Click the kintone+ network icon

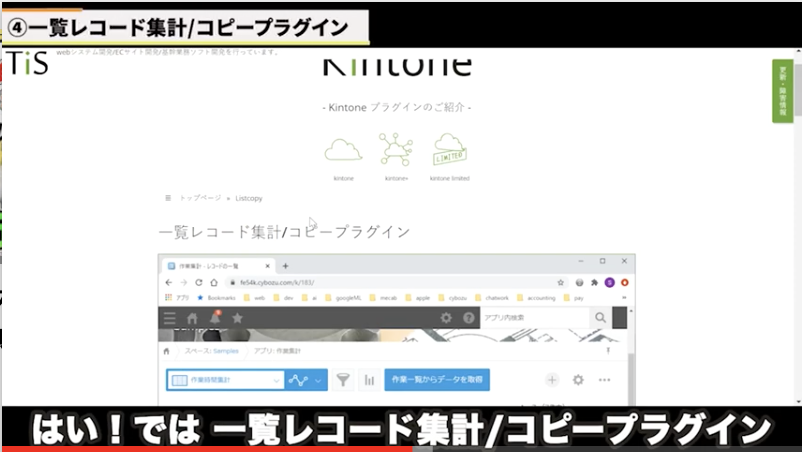[396, 150]
